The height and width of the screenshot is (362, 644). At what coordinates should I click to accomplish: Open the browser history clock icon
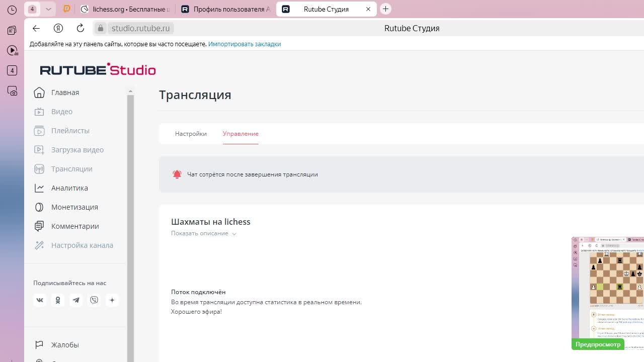coord(12,10)
